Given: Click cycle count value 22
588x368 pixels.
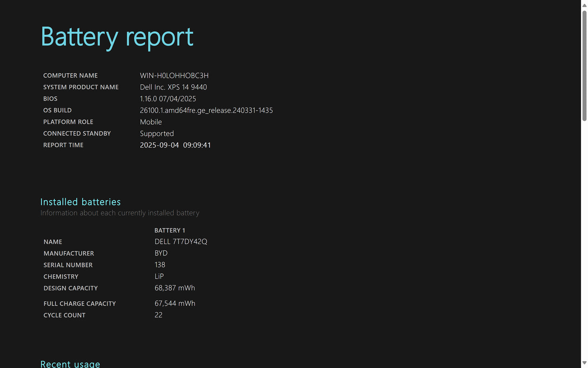Looking at the screenshot, I should tap(158, 315).
